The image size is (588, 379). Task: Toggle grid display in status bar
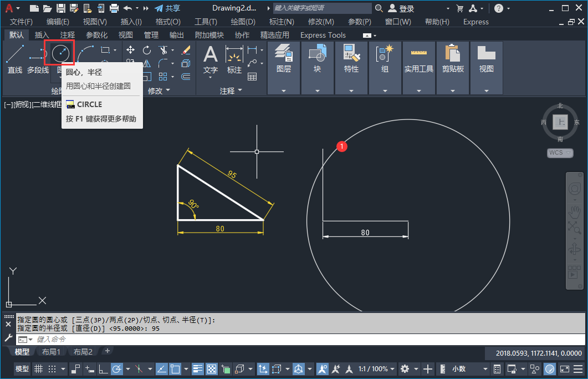coord(38,369)
